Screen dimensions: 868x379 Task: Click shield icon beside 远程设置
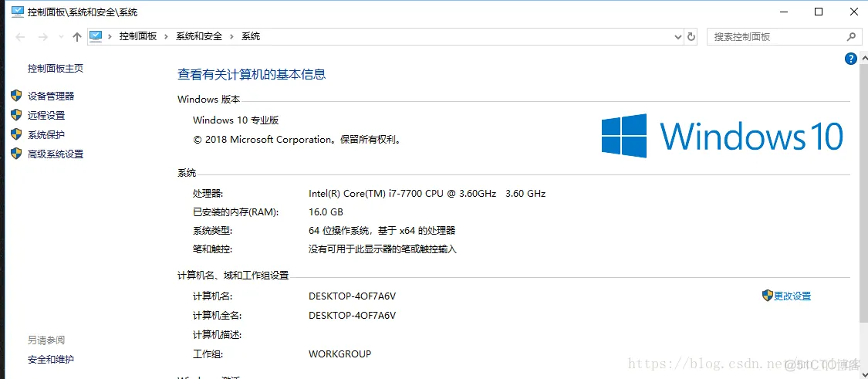tap(17, 115)
